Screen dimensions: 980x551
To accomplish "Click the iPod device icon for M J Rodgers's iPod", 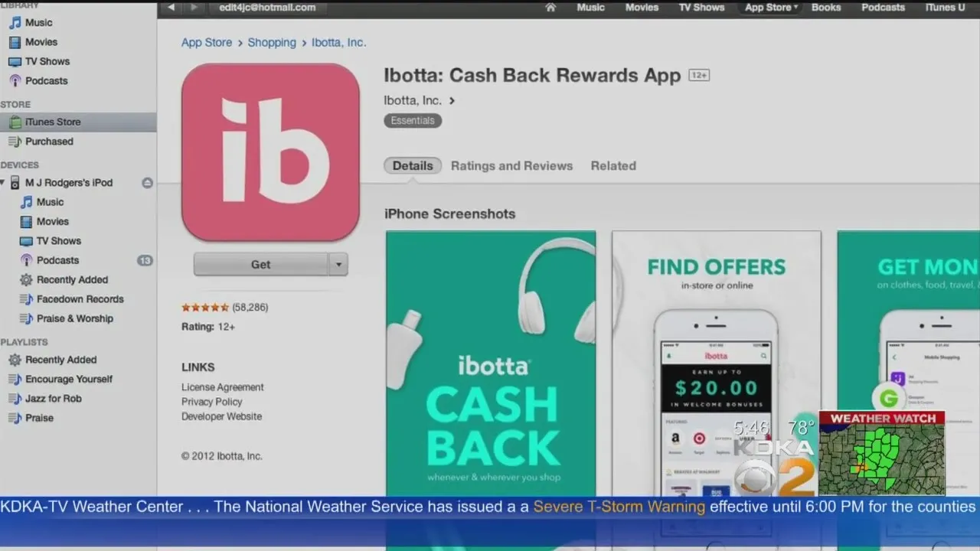I will (x=15, y=183).
